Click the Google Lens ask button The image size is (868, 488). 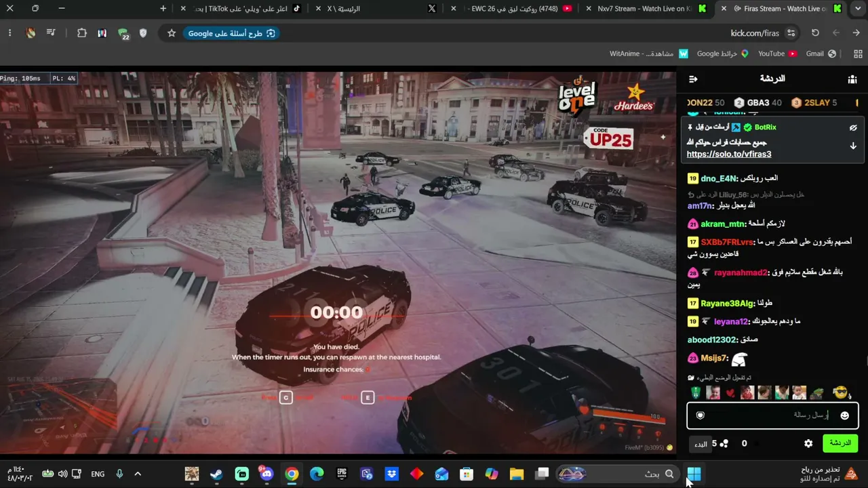232,33
